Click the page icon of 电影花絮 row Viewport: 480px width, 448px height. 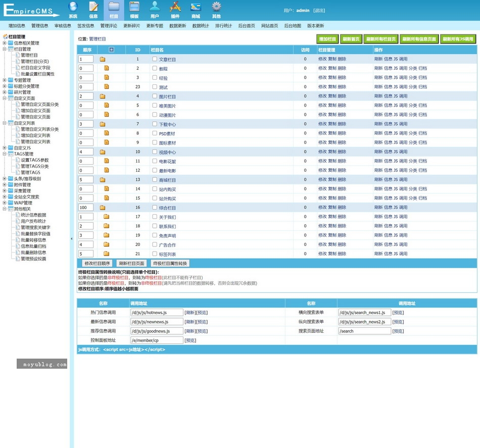(107, 161)
